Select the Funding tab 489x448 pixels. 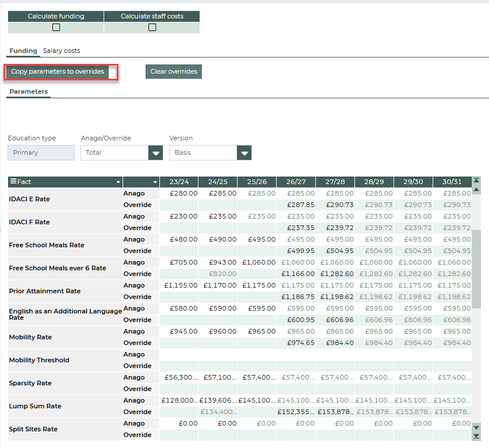(23, 51)
